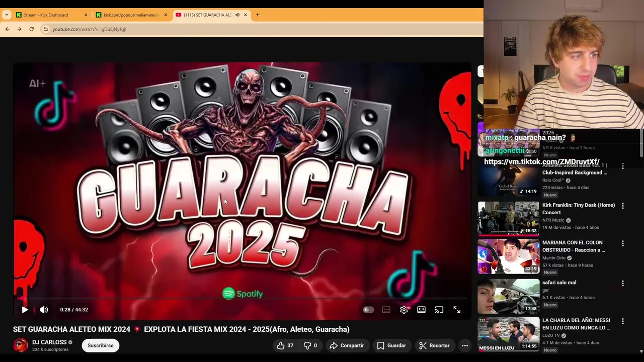Screen dimensions: 644x362
Task: Click NPR Music channel name
Action: (553, 220)
